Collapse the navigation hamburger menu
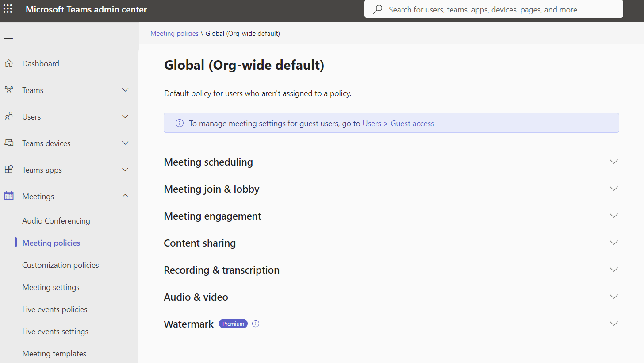The width and height of the screenshot is (644, 363). [8, 36]
